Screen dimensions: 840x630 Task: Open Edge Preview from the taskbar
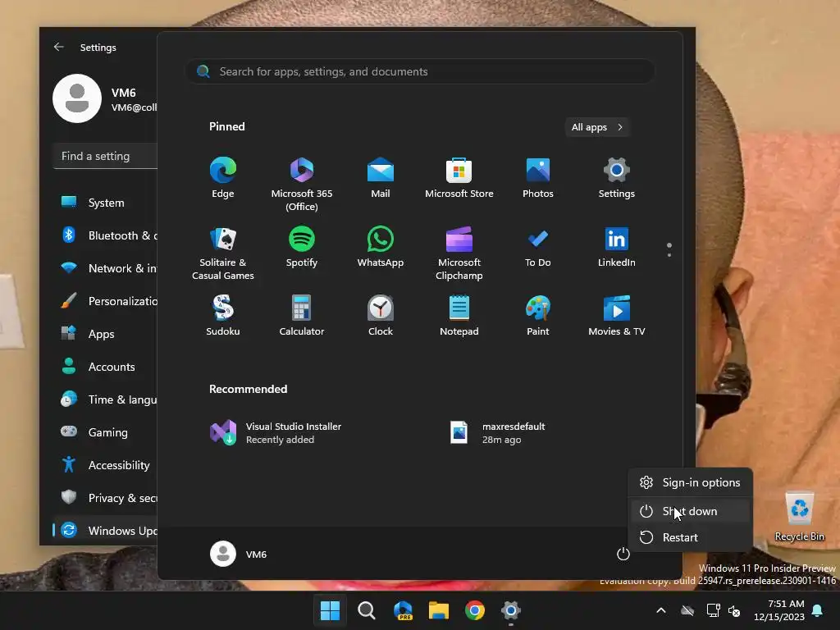click(x=403, y=610)
